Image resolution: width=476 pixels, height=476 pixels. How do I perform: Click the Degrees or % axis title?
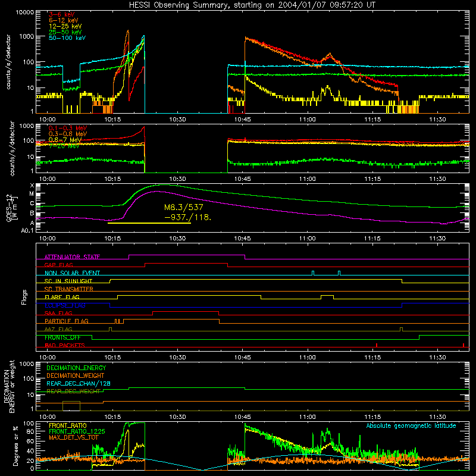pyautogui.click(x=15, y=446)
